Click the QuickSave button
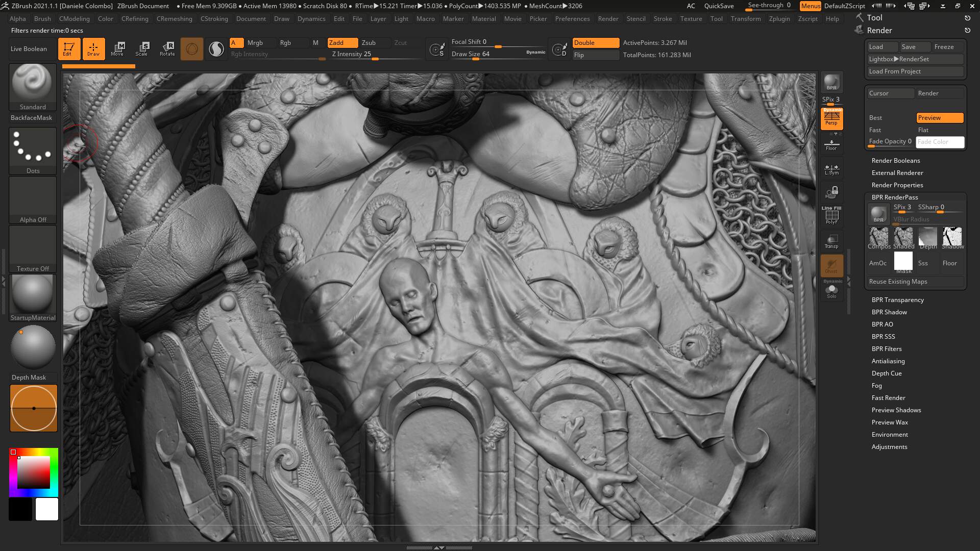 (719, 6)
